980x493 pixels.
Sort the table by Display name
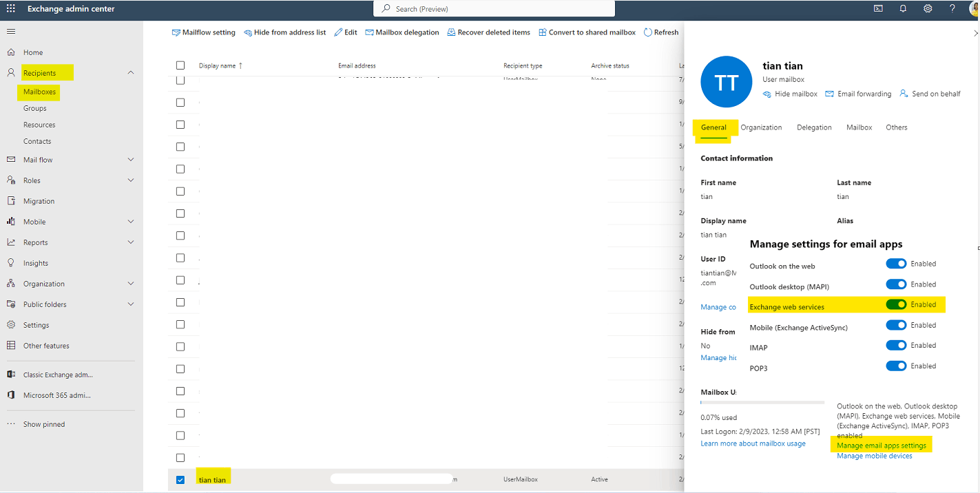pos(220,66)
